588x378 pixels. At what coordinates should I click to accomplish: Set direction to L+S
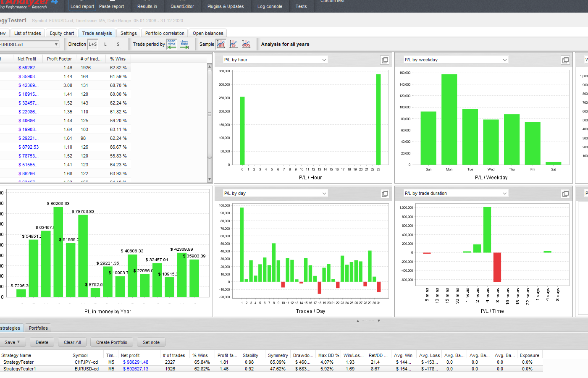[93, 44]
